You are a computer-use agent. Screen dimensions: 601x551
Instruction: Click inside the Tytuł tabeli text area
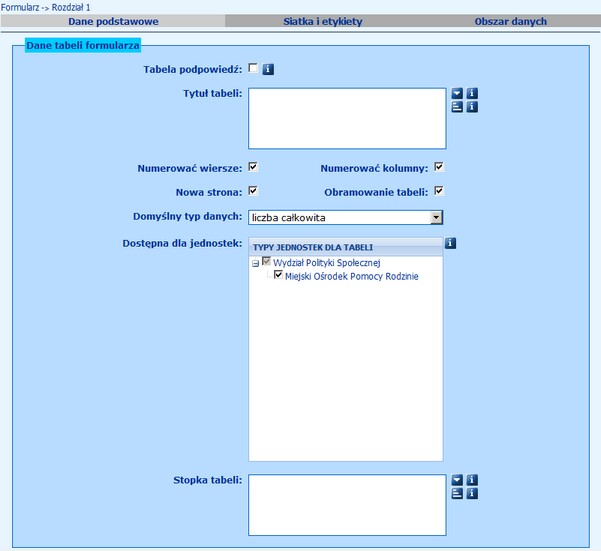pyautogui.click(x=345, y=118)
